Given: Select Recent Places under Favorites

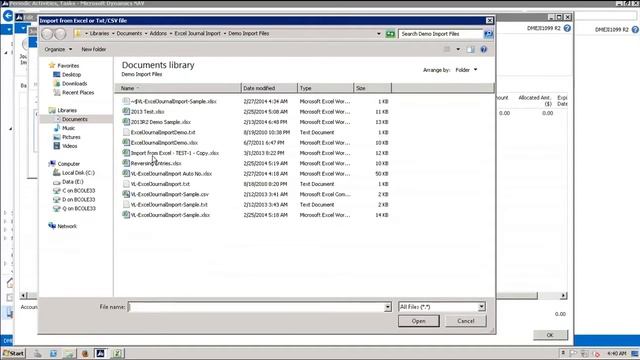Looking at the screenshot, I should click(x=78, y=93).
